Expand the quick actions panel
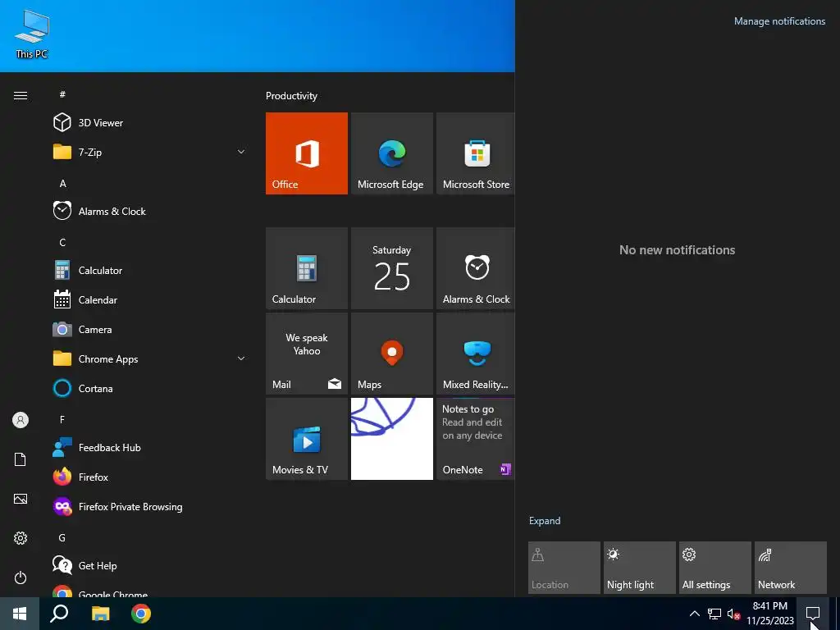The width and height of the screenshot is (840, 630). tap(545, 521)
